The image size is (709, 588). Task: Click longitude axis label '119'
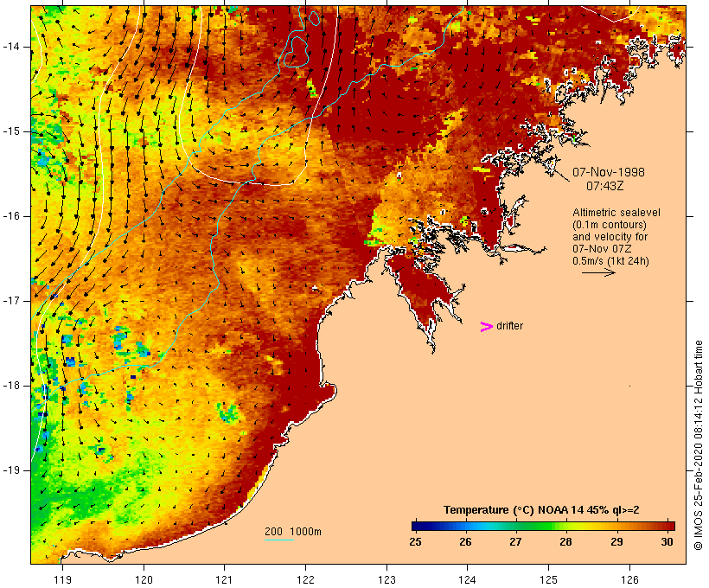[x=63, y=579]
